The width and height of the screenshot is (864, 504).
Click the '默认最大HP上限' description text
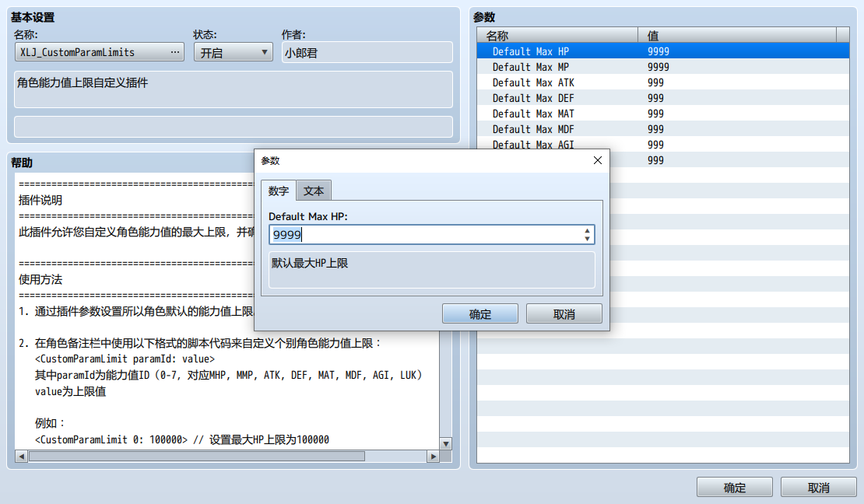coord(310,264)
